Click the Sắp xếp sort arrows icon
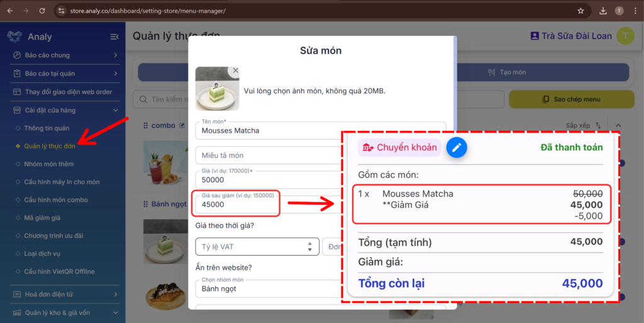Viewport: 644px width, 323px height. click(x=599, y=125)
